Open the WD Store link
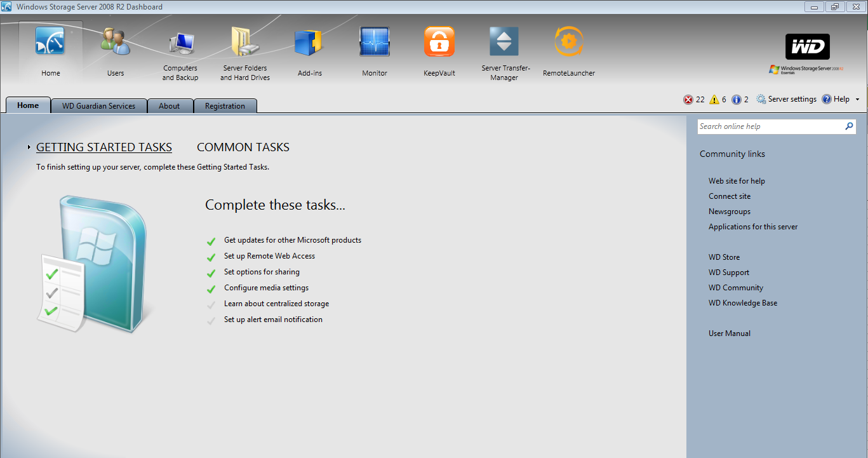 pos(724,257)
